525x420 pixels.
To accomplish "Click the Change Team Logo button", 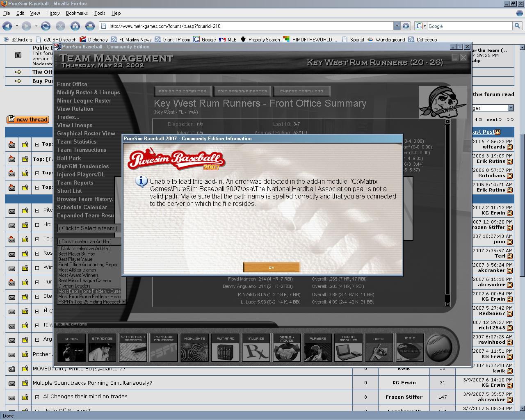I will point(301,91).
